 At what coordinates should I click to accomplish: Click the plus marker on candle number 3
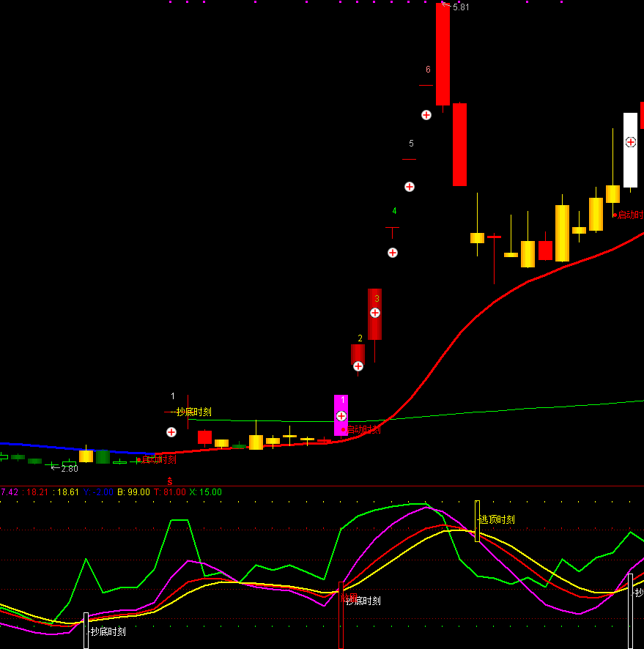[375, 313]
